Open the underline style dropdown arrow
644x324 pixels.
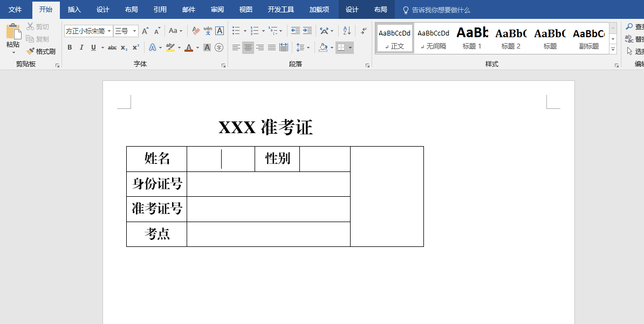102,48
